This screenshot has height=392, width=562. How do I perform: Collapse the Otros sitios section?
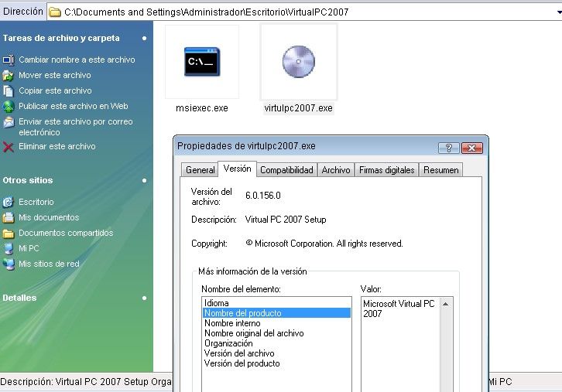tap(144, 180)
